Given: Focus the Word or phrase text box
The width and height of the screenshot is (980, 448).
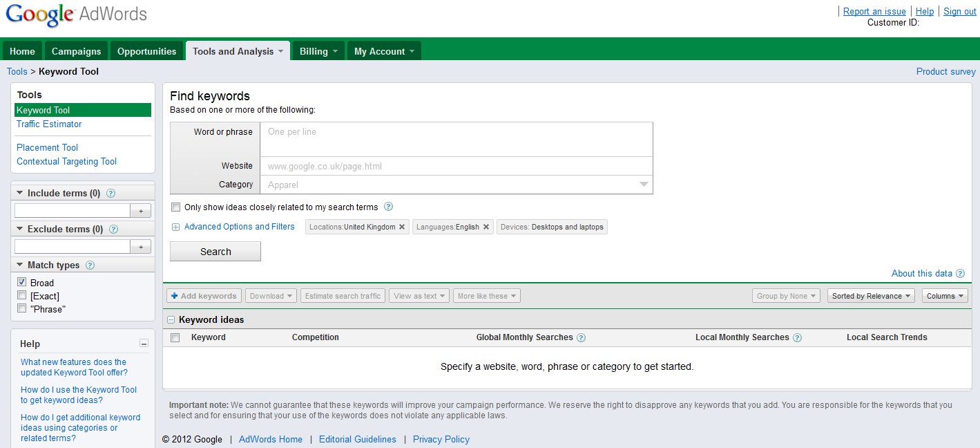Looking at the screenshot, I should pos(456,140).
